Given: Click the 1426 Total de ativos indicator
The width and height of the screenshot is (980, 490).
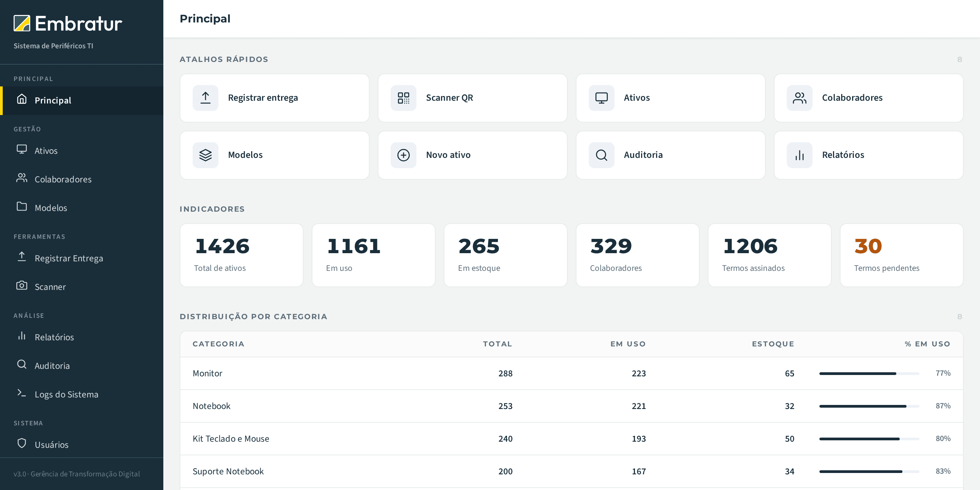Looking at the screenshot, I should tap(242, 255).
